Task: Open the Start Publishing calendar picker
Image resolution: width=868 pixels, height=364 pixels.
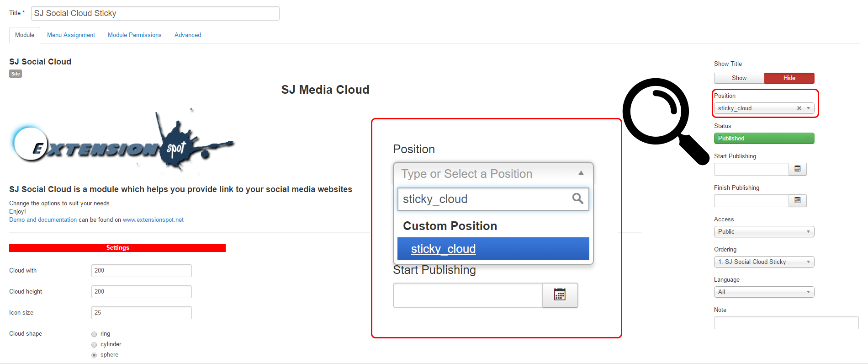Action: 797,169
